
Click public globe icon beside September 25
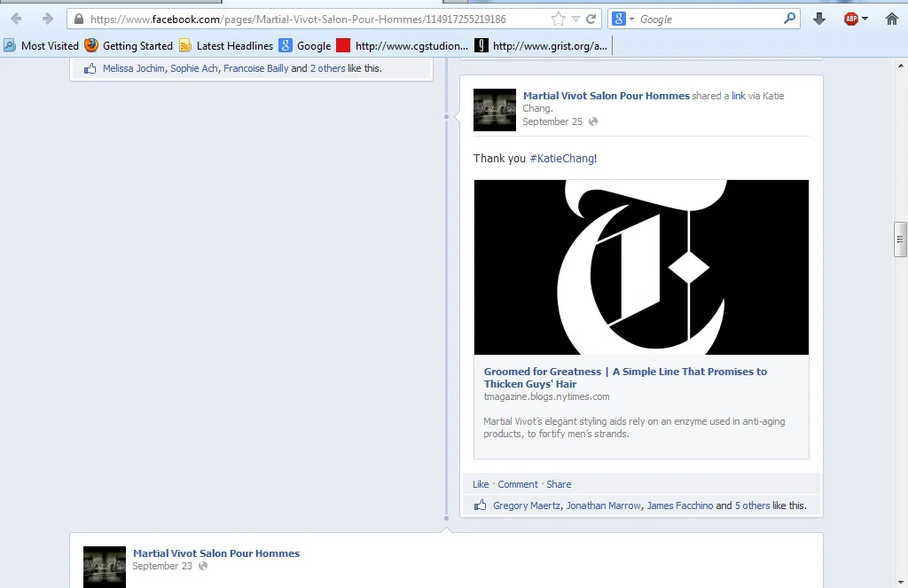click(x=593, y=122)
